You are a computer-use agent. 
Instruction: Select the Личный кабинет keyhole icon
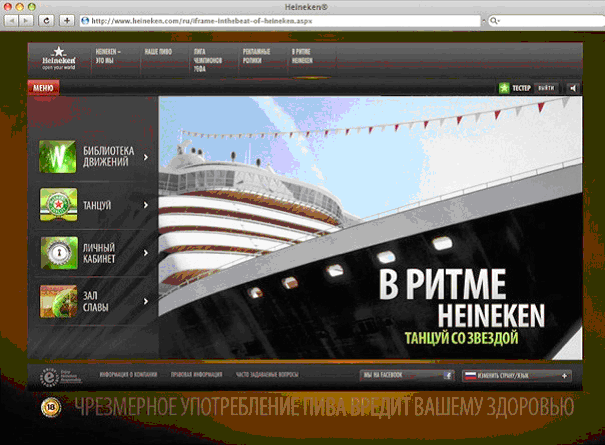point(58,252)
